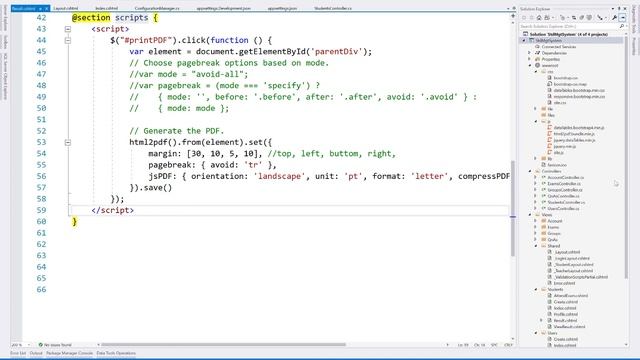Click the Solution Explorer Home icon
This screenshot has width=640, height=360.
pos(539,18)
